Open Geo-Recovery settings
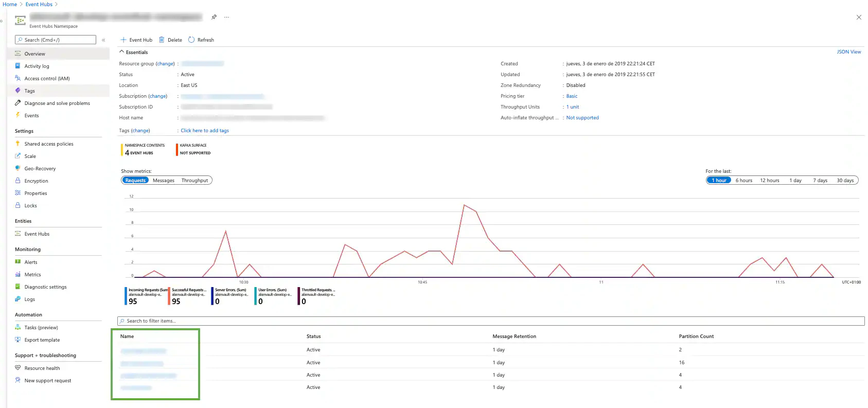The width and height of the screenshot is (868, 408). pos(40,169)
